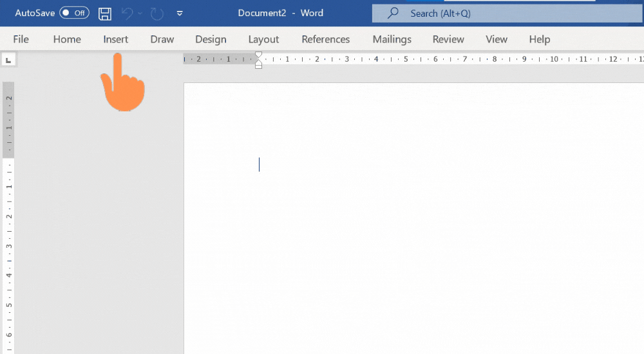The image size is (644, 354).
Task: Click the Undo arrow icon
Action: (127, 13)
